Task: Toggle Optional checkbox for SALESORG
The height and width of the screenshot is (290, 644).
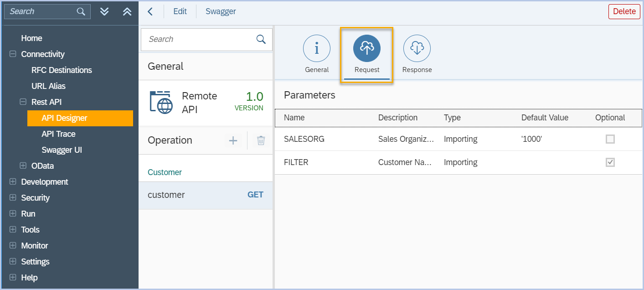Action: click(x=610, y=139)
